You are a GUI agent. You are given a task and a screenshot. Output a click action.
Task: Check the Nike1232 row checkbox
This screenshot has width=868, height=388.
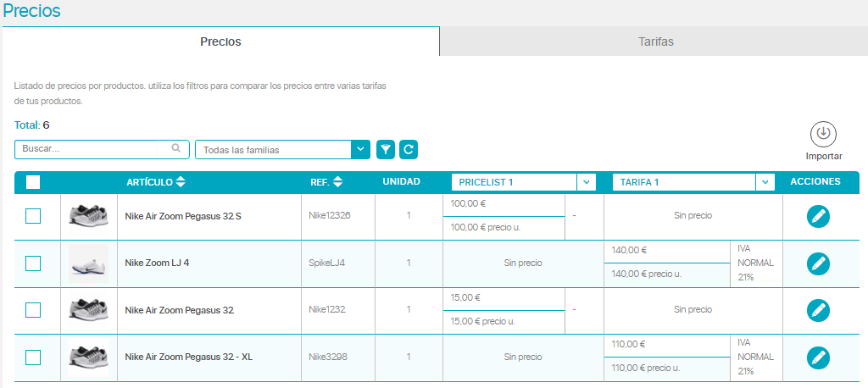point(33,310)
